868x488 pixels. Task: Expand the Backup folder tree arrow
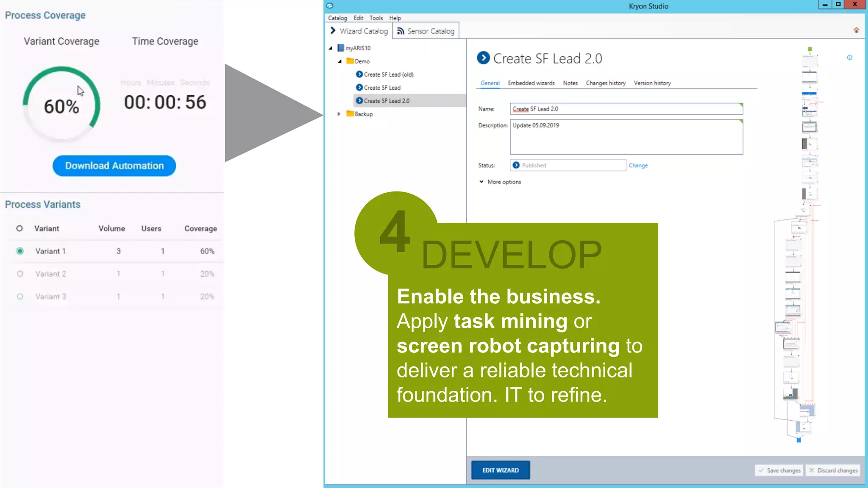[x=339, y=114]
